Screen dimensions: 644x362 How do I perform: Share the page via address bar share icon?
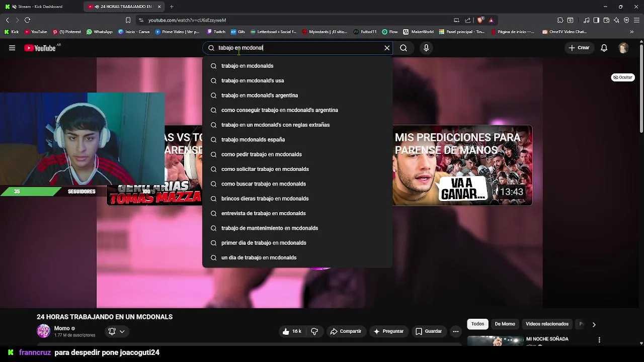[x=468, y=20]
